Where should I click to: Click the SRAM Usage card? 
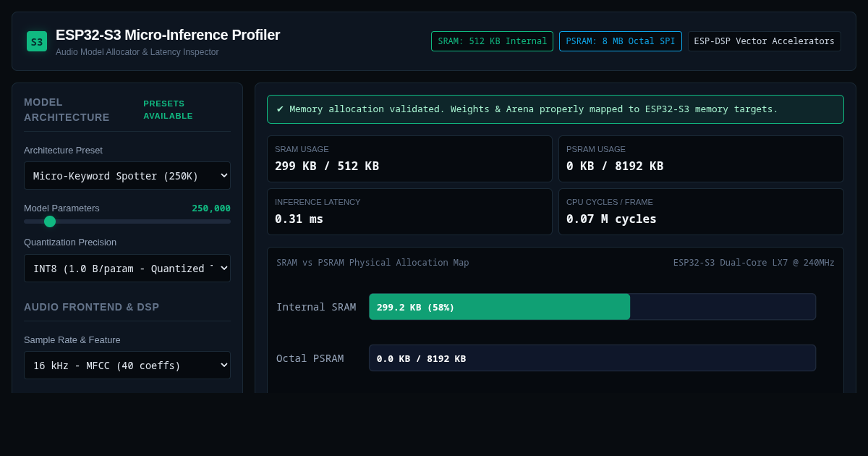pyautogui.click(x=409, y=159)
